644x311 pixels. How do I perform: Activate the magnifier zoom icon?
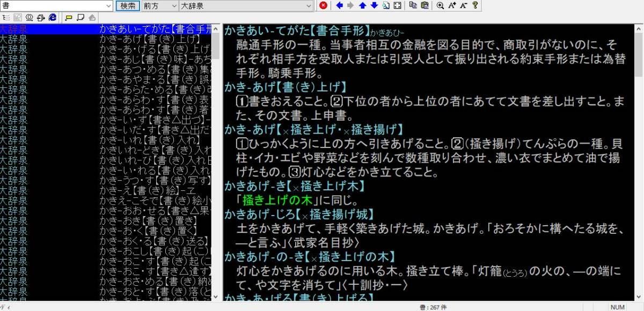click(x=440, y=5)
